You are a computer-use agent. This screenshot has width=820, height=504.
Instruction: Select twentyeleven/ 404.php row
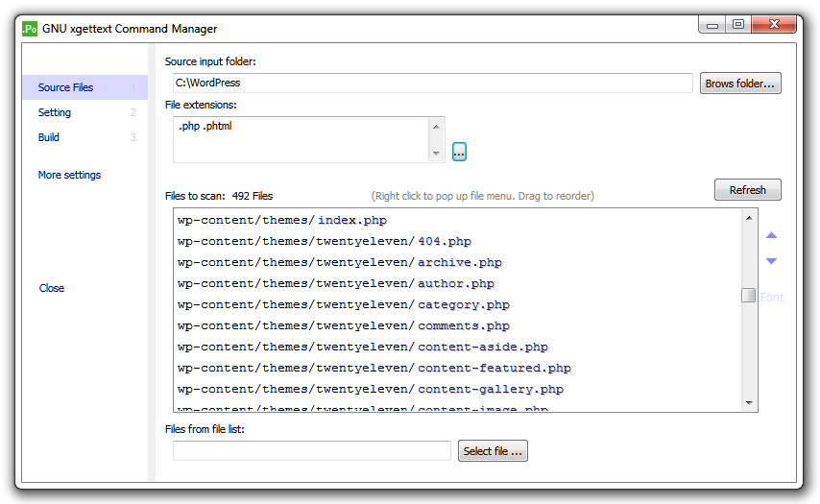[x=458, y=242]
